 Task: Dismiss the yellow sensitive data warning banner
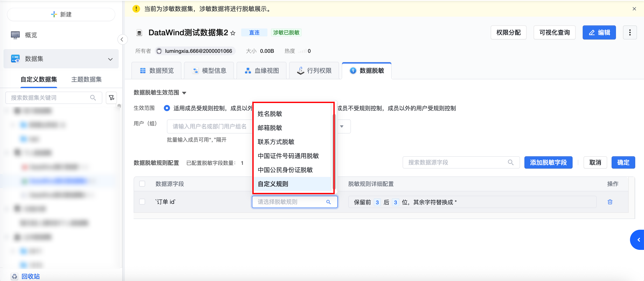coord(634,9)
